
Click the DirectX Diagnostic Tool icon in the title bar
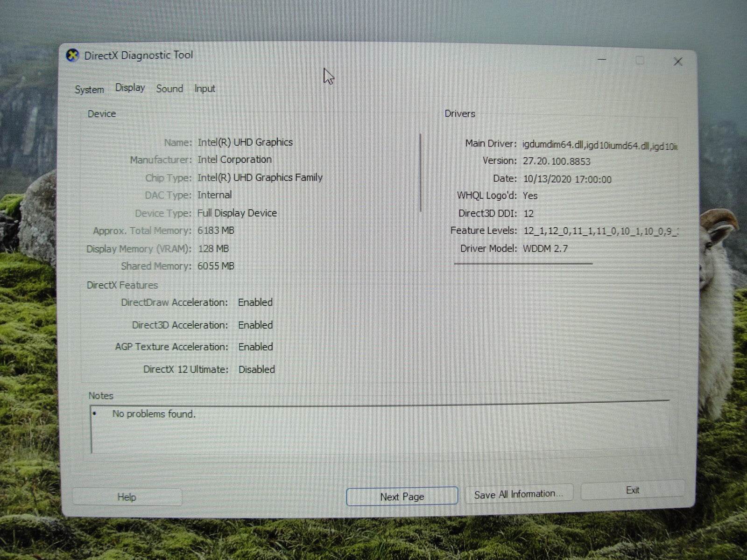72,55
